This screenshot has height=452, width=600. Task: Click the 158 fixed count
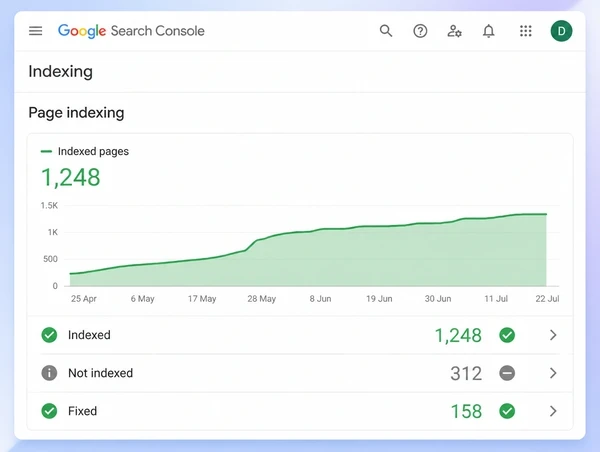[x=466, y=412]
